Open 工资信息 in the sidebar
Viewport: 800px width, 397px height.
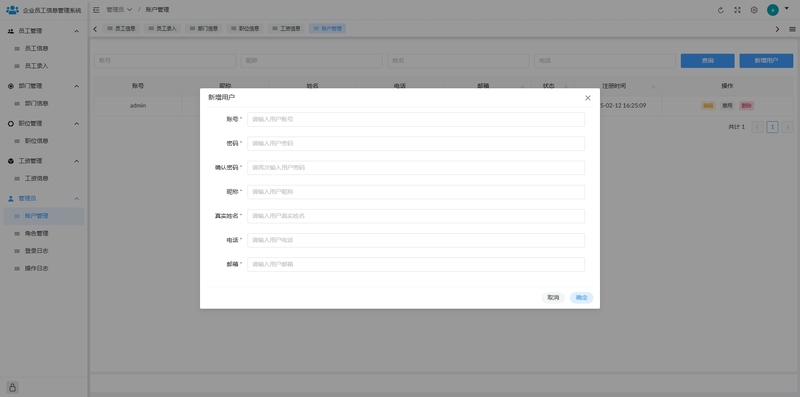pos(43,179)
